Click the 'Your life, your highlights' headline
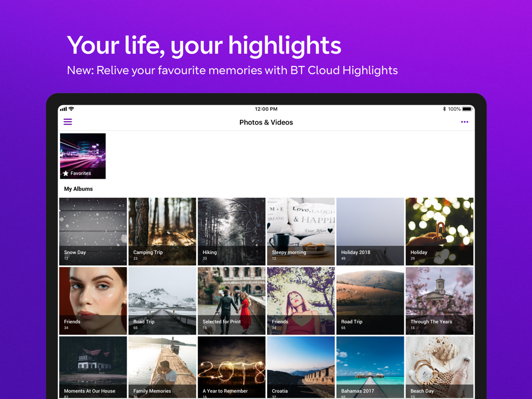Screen dimensions: 532x399 tap(204, 45)
